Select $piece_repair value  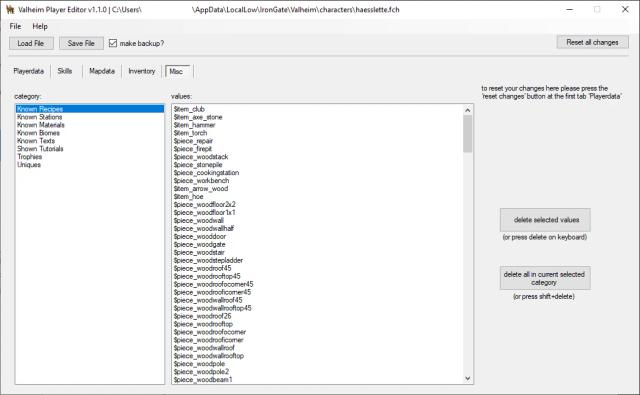coord(317,141)
